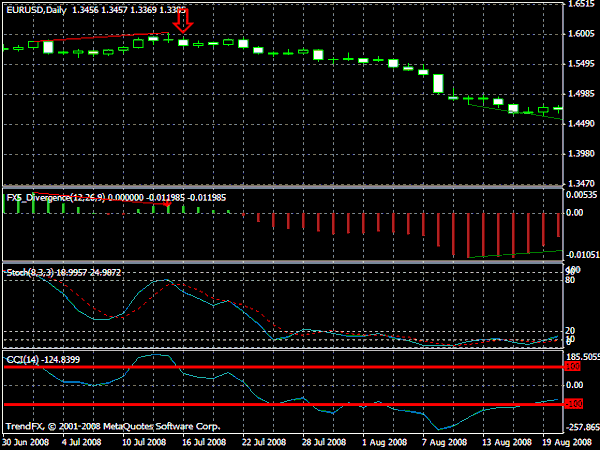
Task: Click the TrendFX MetaQuotes copyright text
Action: click(113, 426)
